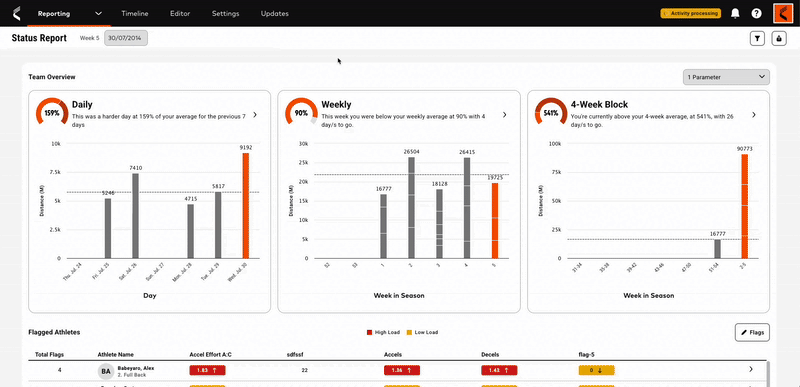Click the 16777 bar in Weekly chart

pos(384,226)
